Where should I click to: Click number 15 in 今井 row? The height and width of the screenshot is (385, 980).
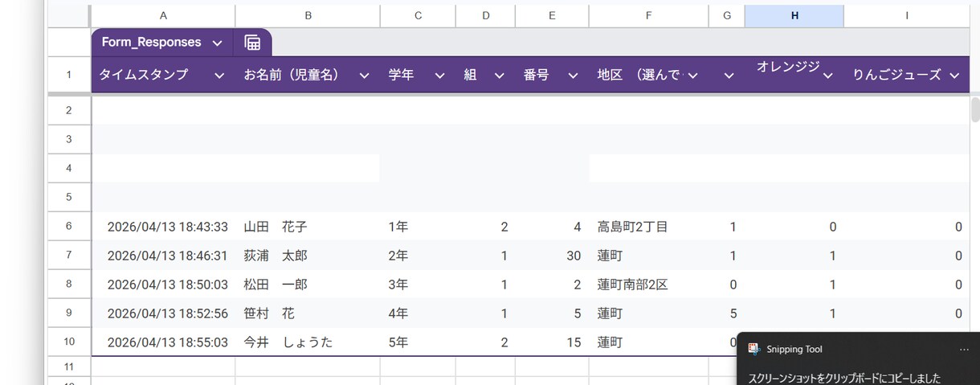point(574,342)
